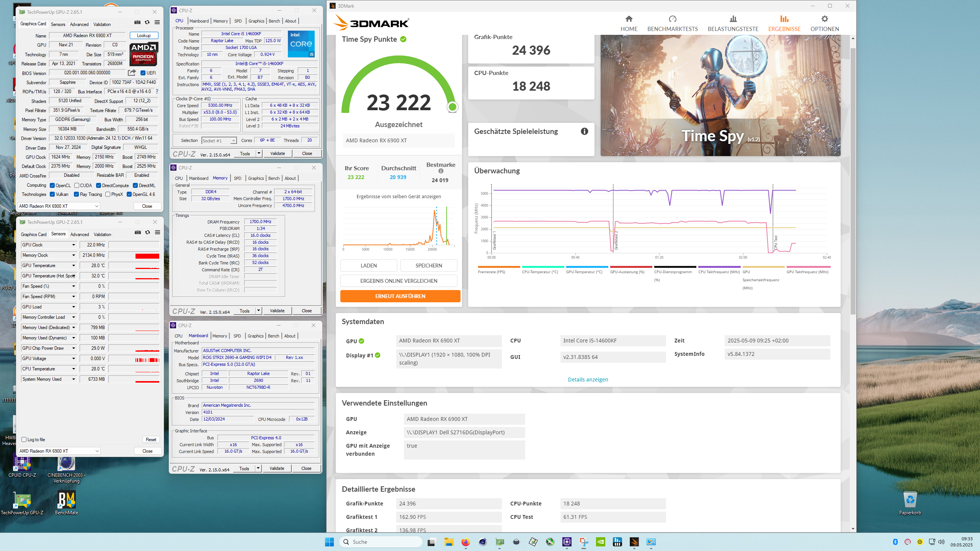
Task: Enable Log to file checkbox
Action: 24,439
